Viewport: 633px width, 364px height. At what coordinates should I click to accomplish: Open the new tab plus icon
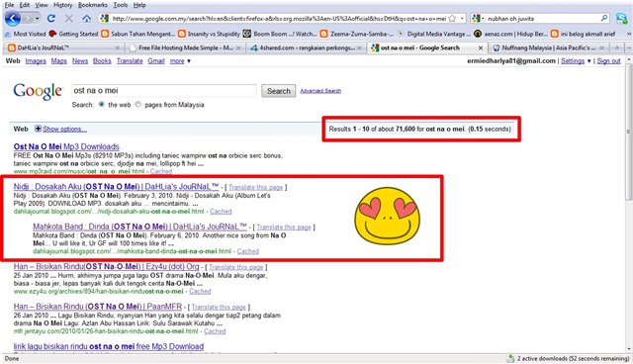pos(616,47)
